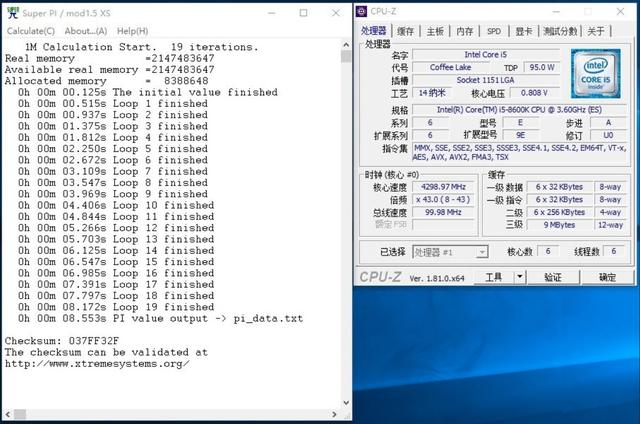Click the CPU-Z app icon in title bar

coord(362,11)
